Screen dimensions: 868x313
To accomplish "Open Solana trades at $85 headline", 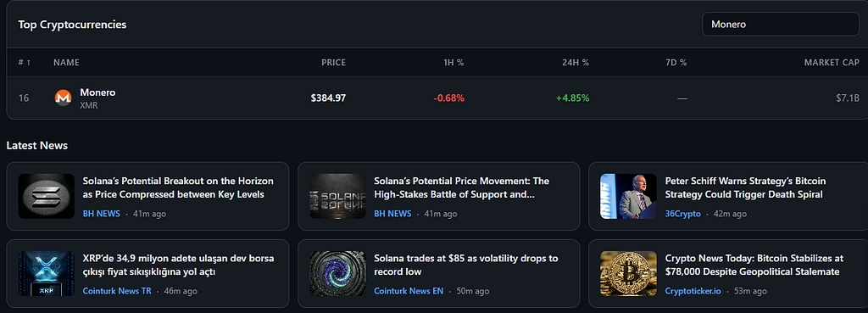I will point(466,265).
